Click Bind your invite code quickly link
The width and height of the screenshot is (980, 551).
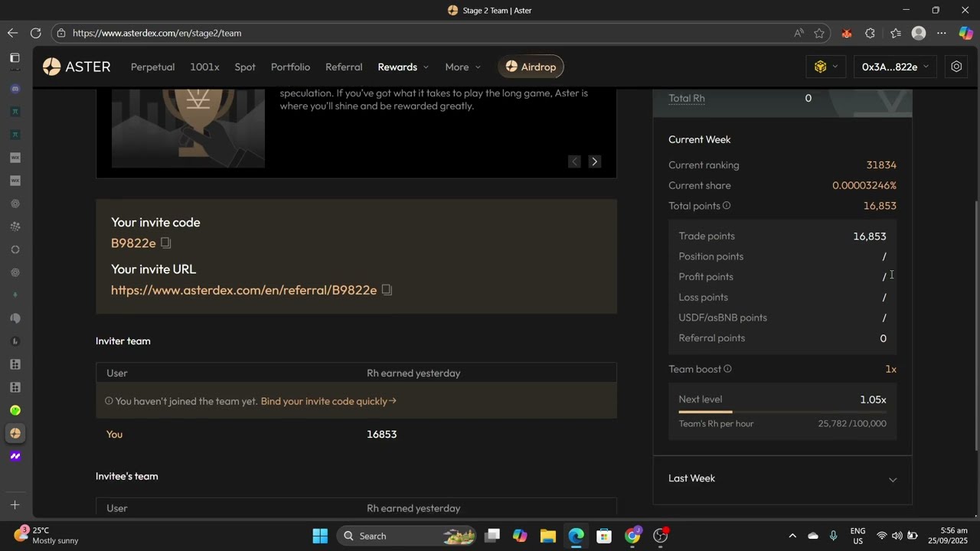click(328, 401)
